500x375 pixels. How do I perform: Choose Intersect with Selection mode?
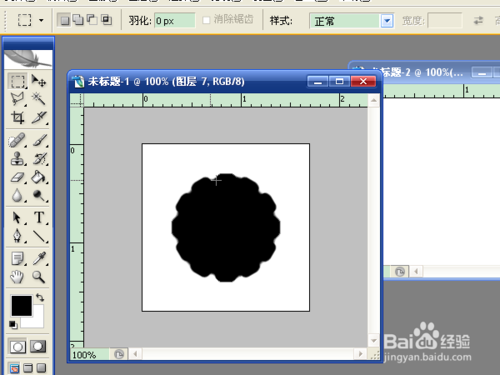[106, 20]
